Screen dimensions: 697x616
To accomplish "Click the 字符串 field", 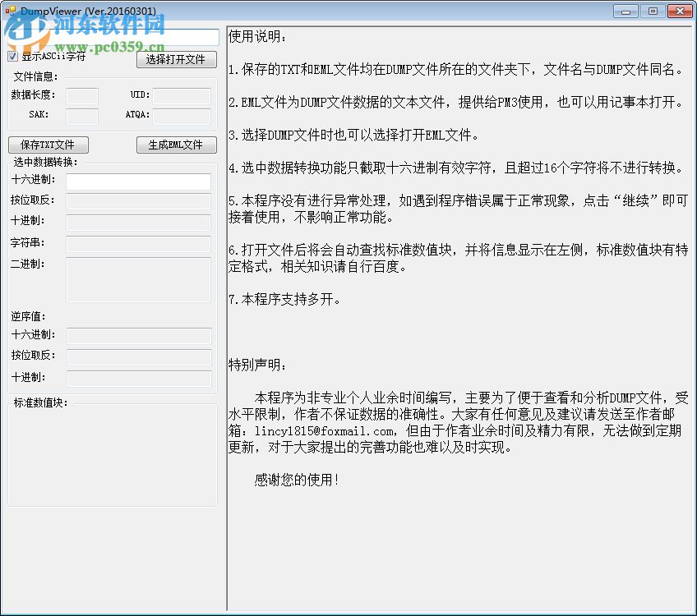I will pos(138,242).
